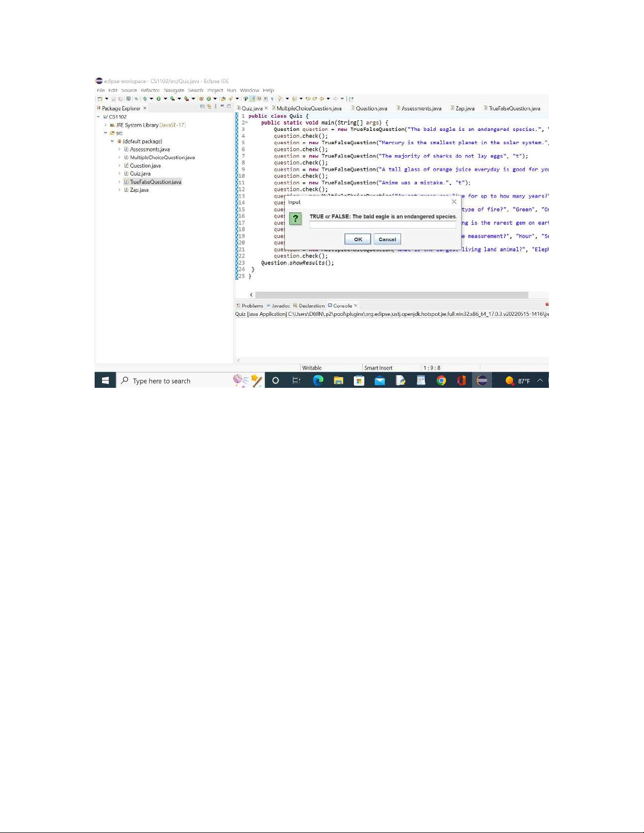Open Microsoft Edge from the taskbar
Screen dimensions: 644x833
(318, 380)
